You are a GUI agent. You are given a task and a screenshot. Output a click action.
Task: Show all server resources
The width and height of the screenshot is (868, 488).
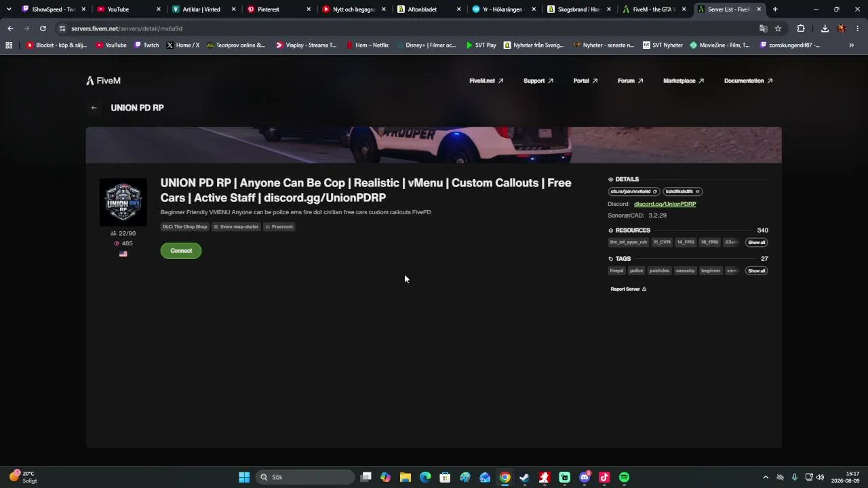(x=756, y=243)
